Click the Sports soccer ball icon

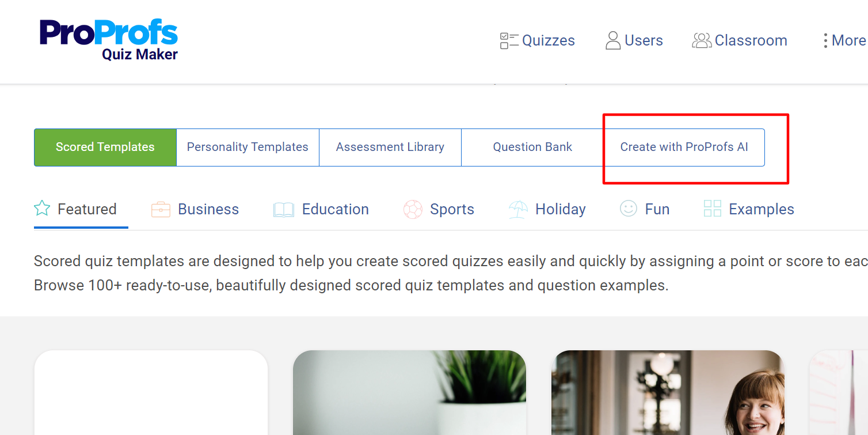click(413, 209)
